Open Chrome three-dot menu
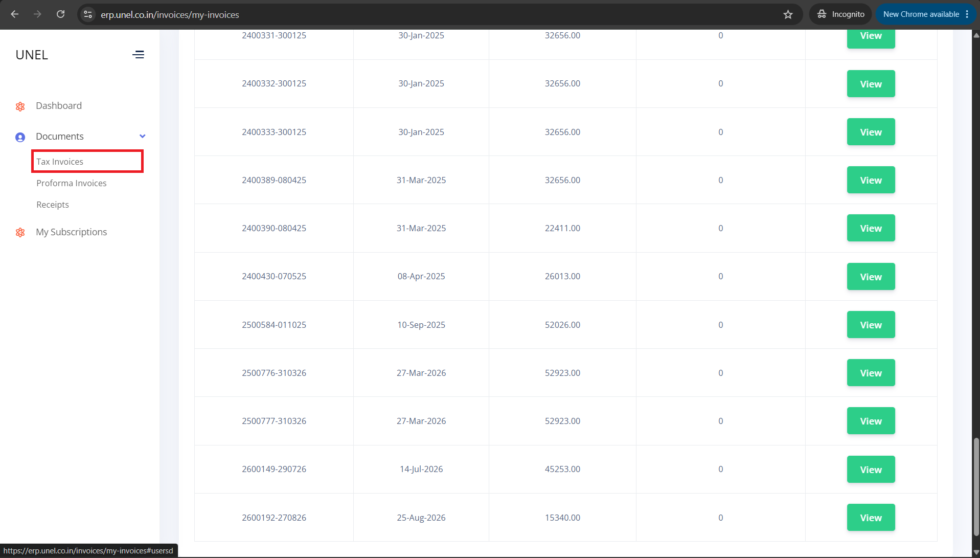Viewport: 980px width, 558px height. point(967,14)
